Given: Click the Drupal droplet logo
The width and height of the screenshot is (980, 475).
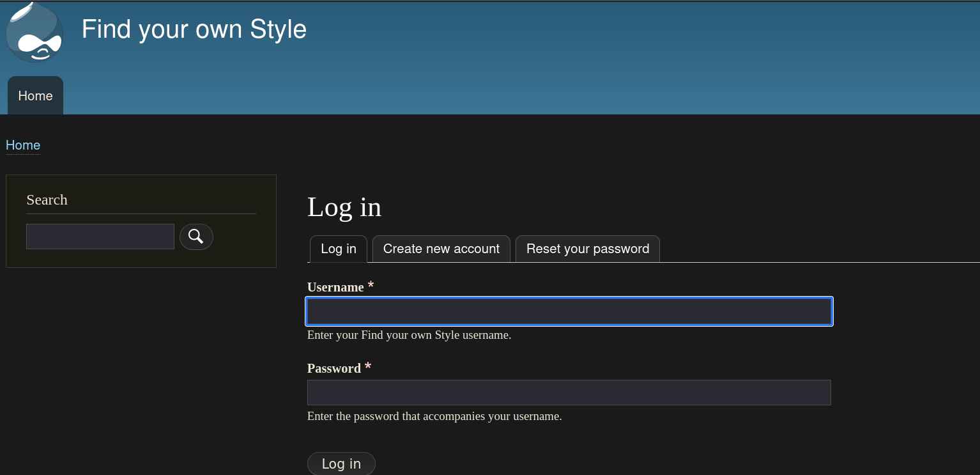Looking at the screenshot, I should [x=34, y=32].
